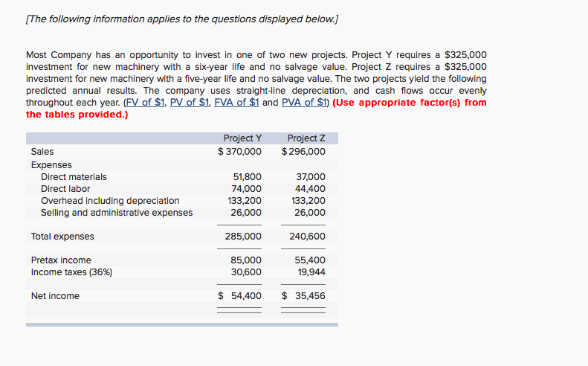588x366 pixels.
Task: Select Project Z sales value $296,000
Action: (303, 152)
